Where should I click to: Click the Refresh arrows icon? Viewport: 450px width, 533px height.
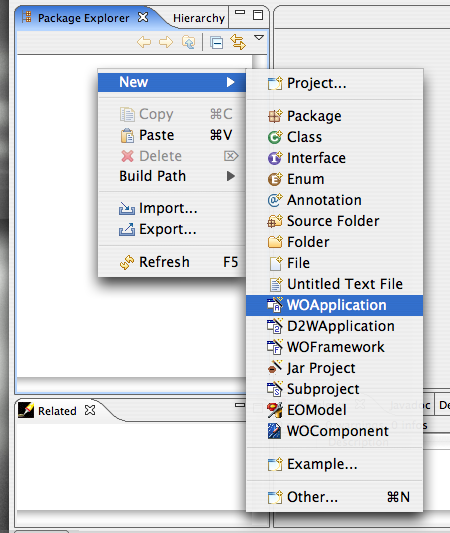[x=127, y=262]
